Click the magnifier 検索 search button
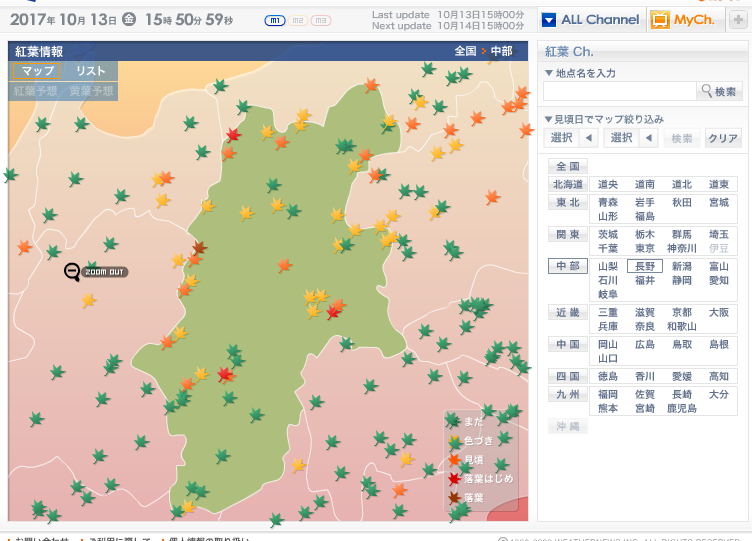Viewport: 752px width, 541px height. (719, 91)
